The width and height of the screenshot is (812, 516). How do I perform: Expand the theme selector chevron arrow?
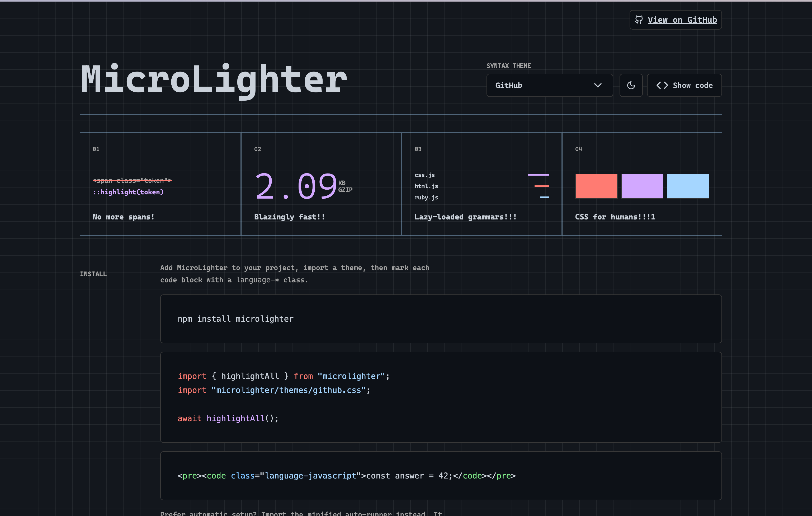point(598,85)
